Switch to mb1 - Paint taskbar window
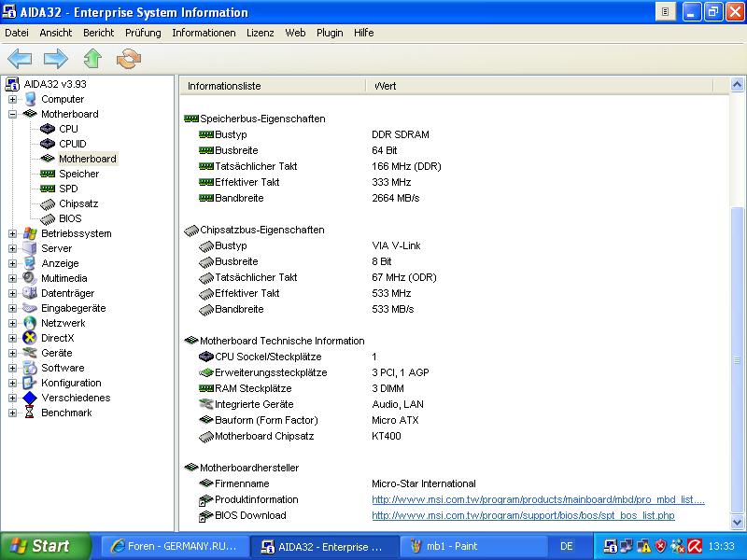 pyautogui.click(x=473, y=546)
